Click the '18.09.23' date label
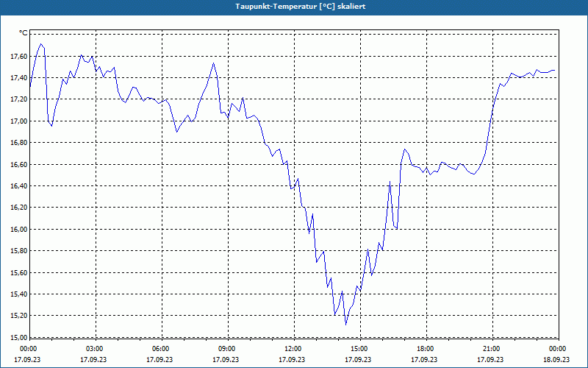 (557, 359)
